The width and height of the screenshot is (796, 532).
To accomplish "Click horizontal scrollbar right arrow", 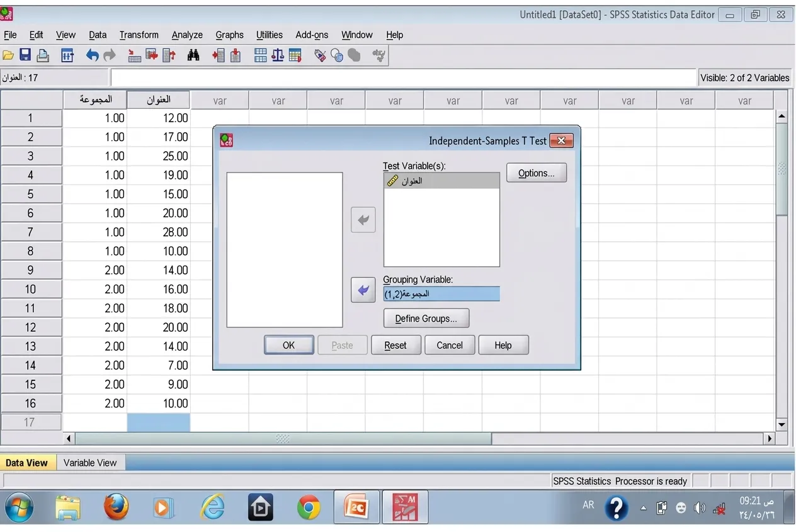I will click(x=769, y=438).
